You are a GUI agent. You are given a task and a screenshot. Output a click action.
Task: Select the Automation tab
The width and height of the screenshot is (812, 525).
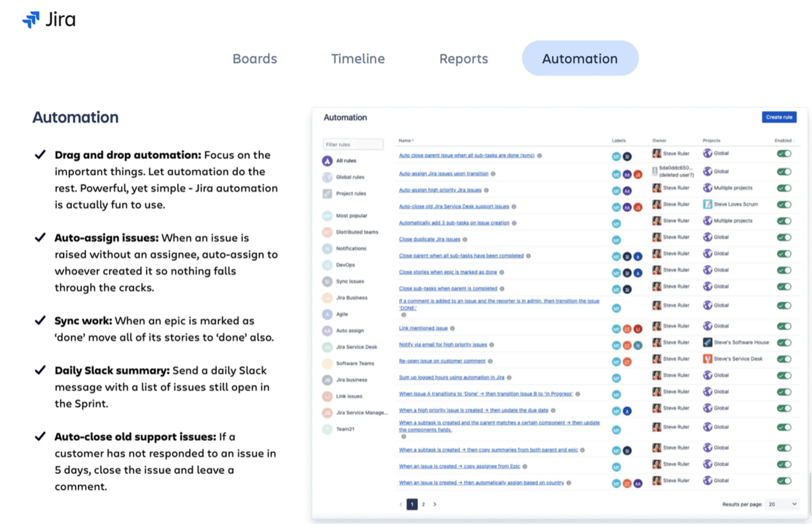click(x=580, y=58)
